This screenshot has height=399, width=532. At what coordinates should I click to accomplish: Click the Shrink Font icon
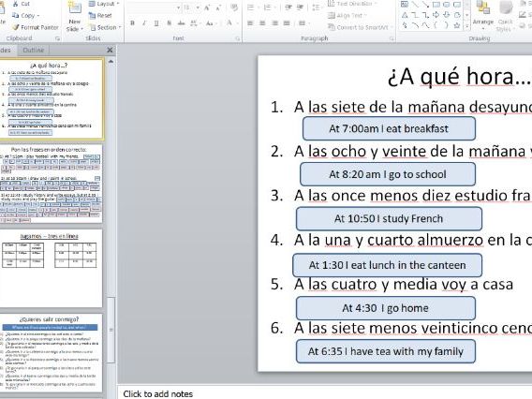click(218, 7)
